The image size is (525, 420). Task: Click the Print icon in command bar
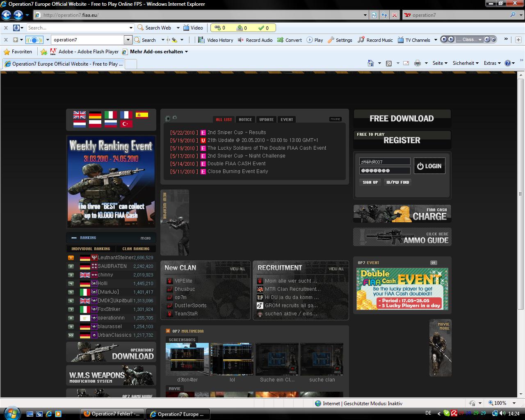click(x=418, y=63)
